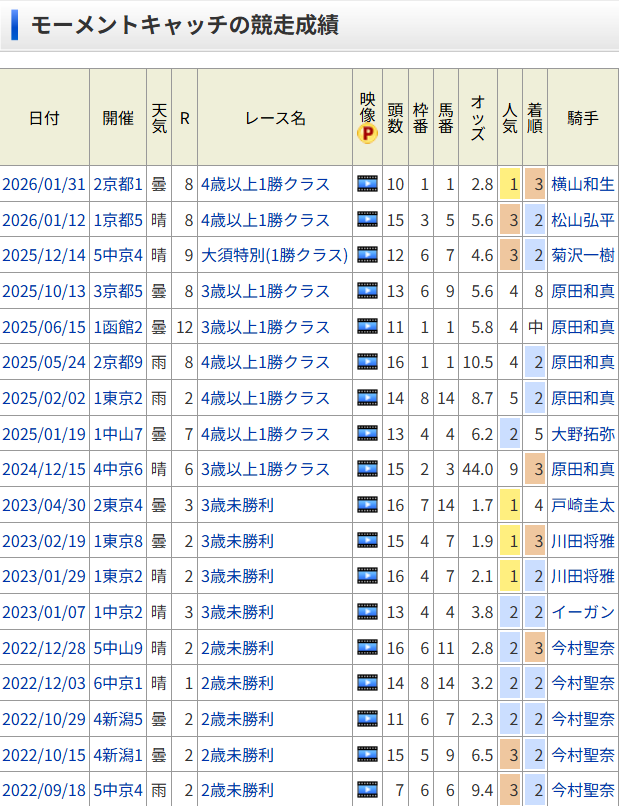619x806 pixels.
Task: Play race video for 2025/10/13 row
Action: click(367, 291)
